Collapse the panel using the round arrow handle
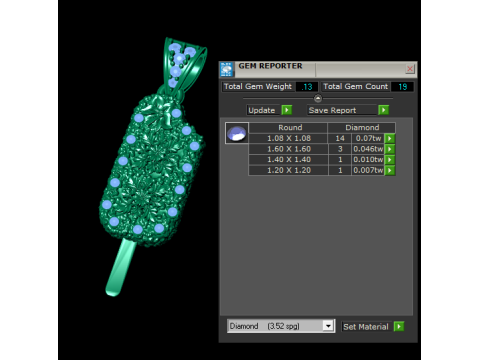 (x=318, y=99)
